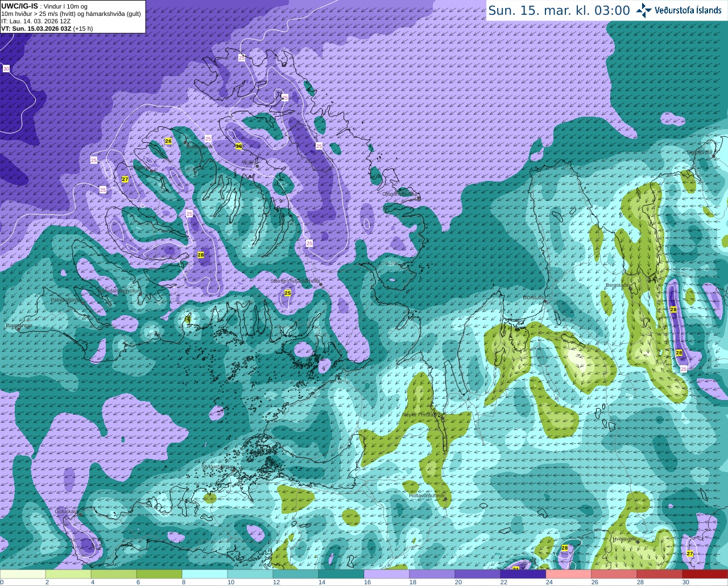Click the Gjögurflugvöllur station label
728x586 pixels.
400,194
